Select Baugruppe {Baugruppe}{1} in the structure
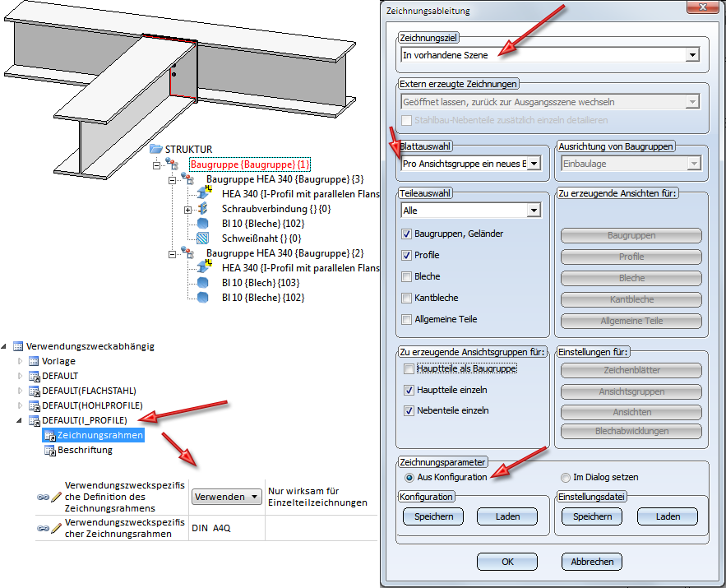Screen dimensions: 726x588 point(250,164)
